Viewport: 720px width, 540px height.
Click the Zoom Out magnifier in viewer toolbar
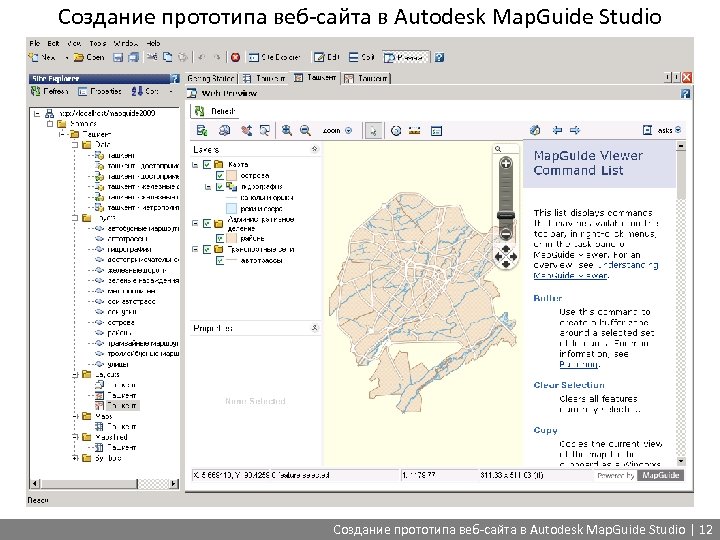point(305,130)
